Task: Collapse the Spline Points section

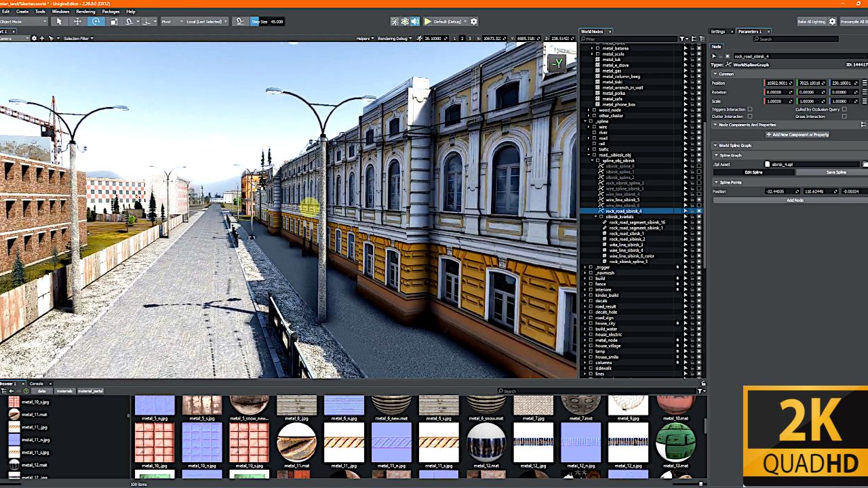Action: [715, 182]
